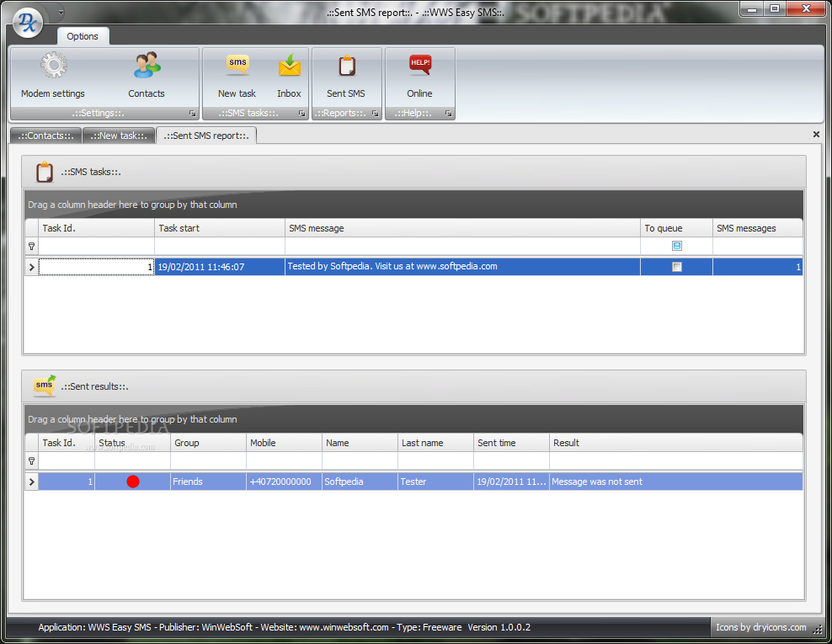Select cell 19/02/2011 11:46:07

point(220,267)
